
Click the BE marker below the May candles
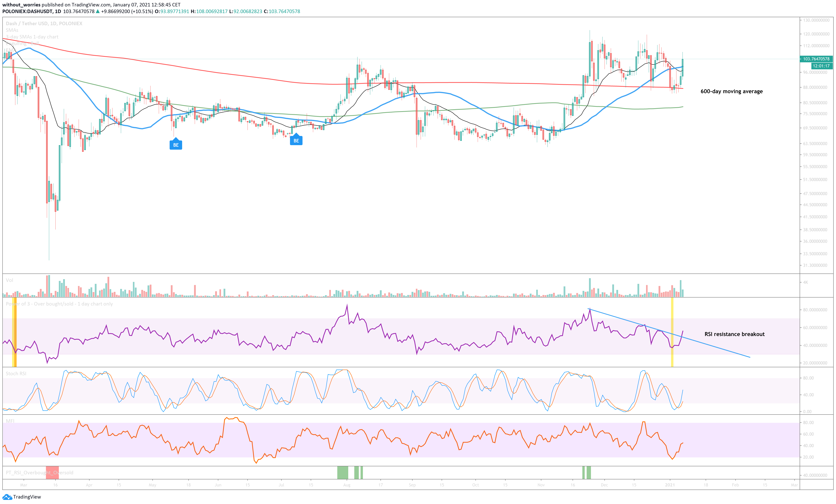click(x=176, y=144)
